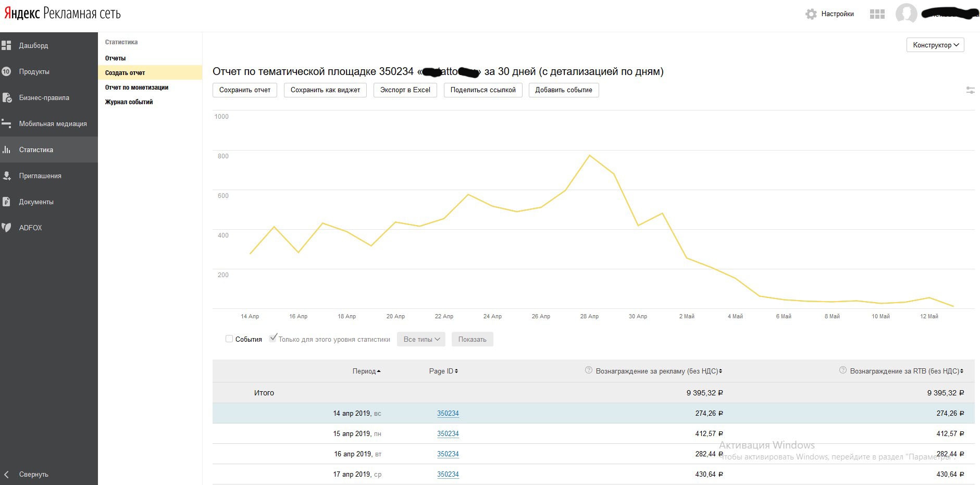Open the Invitations sidebar icon
Screen dimensions: 980x485
pyautogui.click(x=6, y=176)
